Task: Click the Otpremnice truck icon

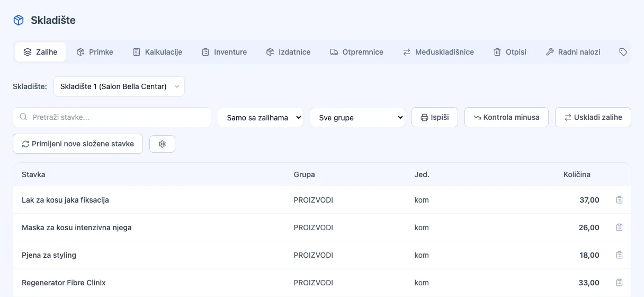Action: (x=334, y=52)
